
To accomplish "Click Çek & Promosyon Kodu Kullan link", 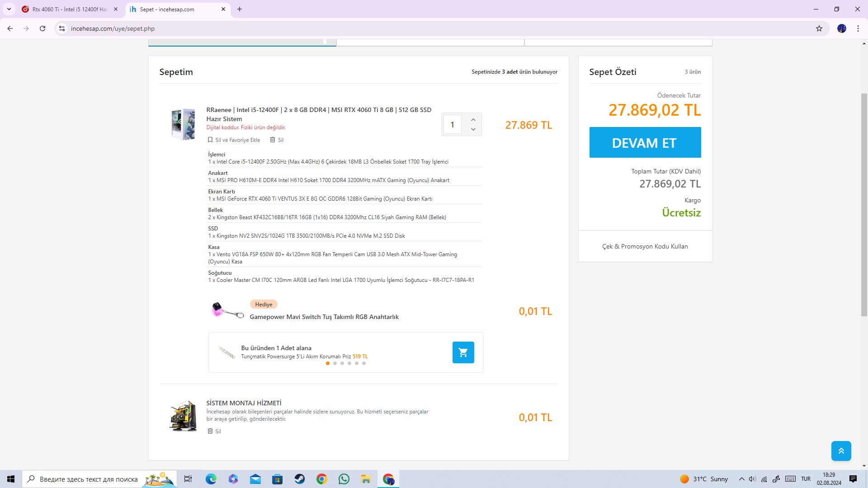I will [x=645, y=246].
